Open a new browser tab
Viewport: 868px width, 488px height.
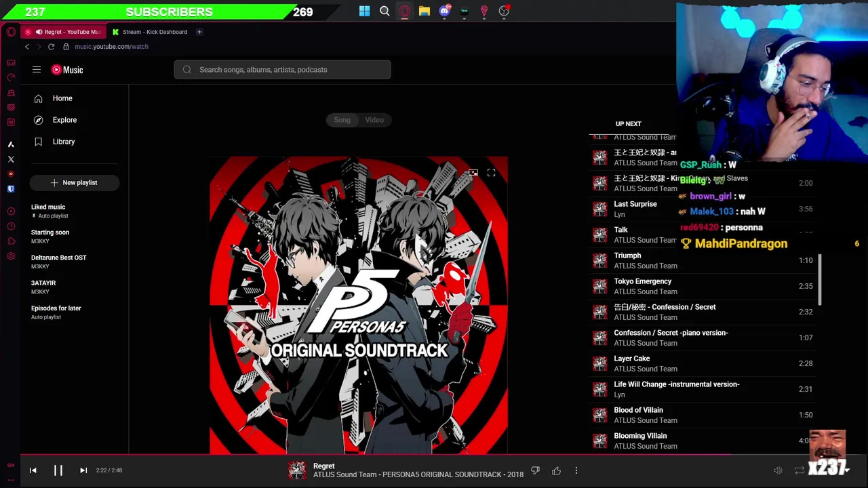199,32
